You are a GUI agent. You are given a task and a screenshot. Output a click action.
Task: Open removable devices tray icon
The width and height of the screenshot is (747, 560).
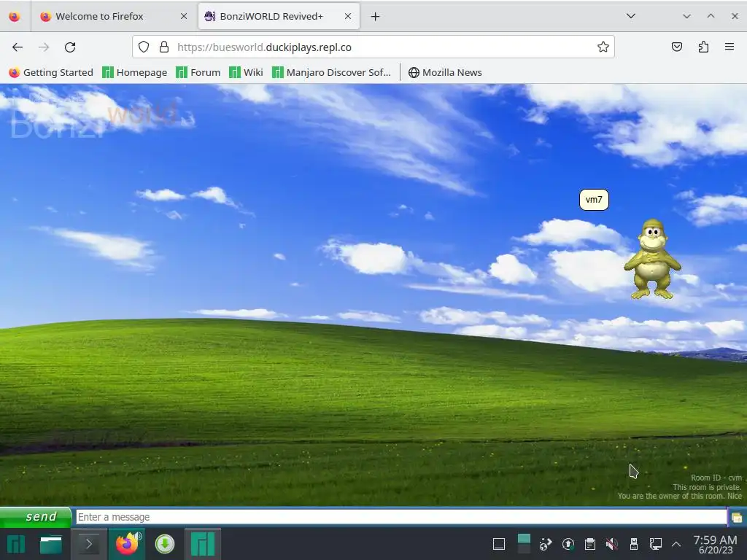634,544
